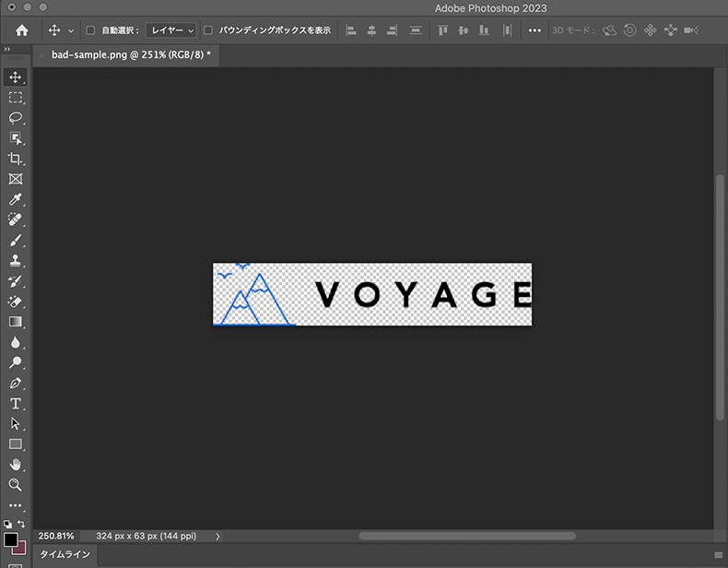Select the Brush tool
Image resolution: width=728 pixels, height=568 pixels.
[16, 241]
